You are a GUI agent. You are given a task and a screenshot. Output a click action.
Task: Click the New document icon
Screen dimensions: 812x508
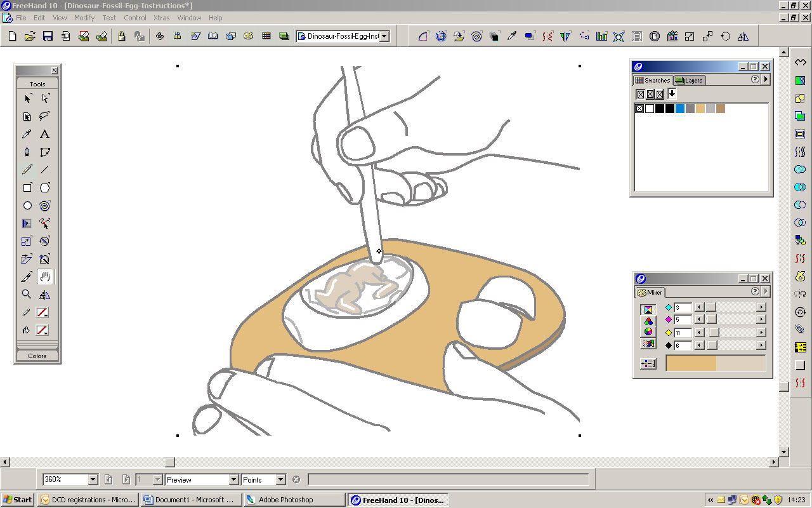coord(12,36)
